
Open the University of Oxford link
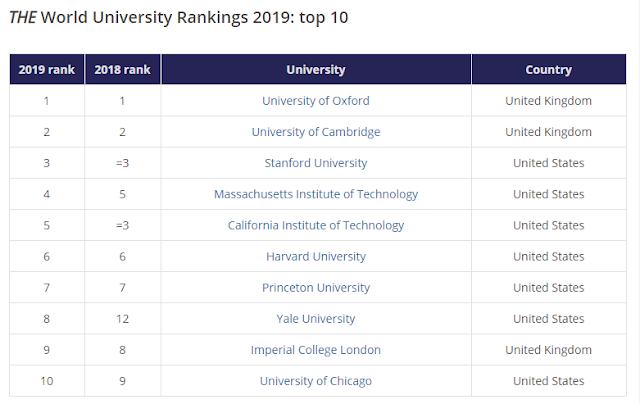[x=315, y=100]
